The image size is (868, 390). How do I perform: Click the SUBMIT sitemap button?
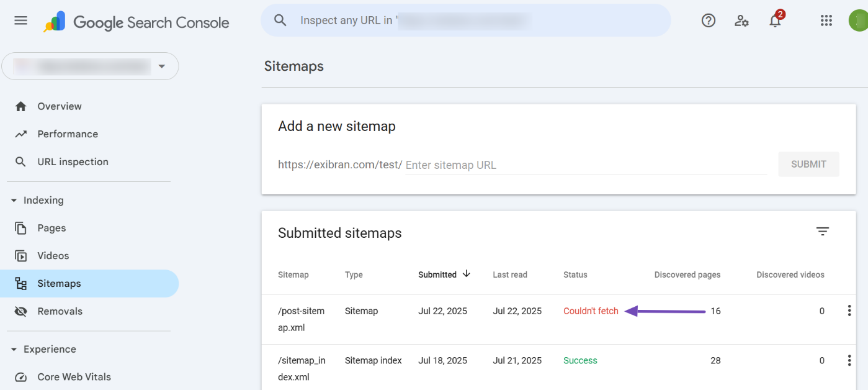coord(808,165)
